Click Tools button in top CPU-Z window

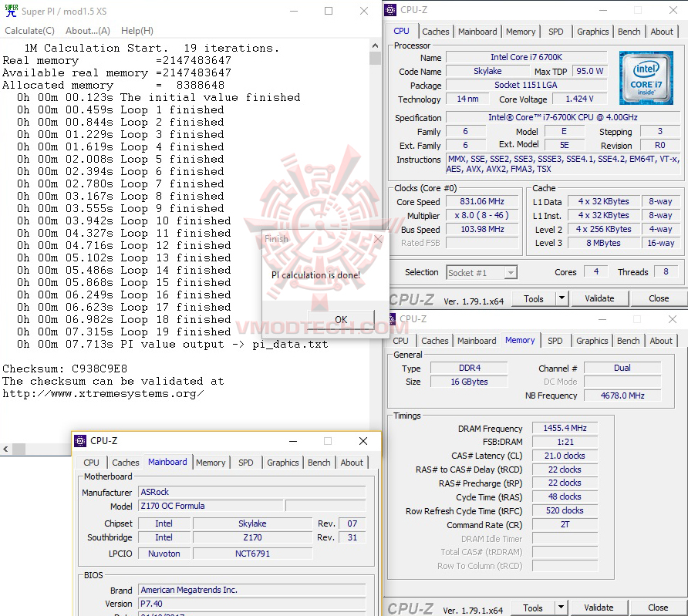[x=534, y=299]
